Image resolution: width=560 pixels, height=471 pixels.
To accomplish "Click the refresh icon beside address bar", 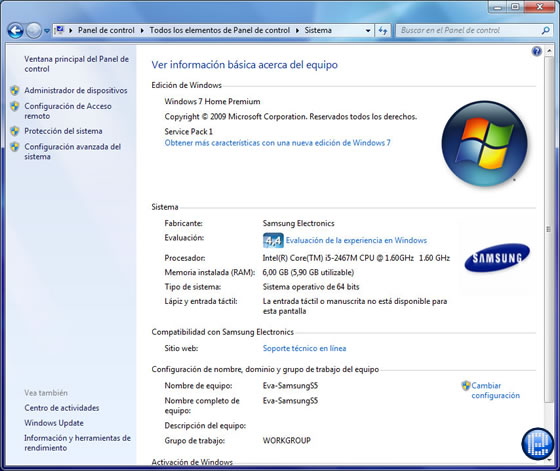I will 383,31.
